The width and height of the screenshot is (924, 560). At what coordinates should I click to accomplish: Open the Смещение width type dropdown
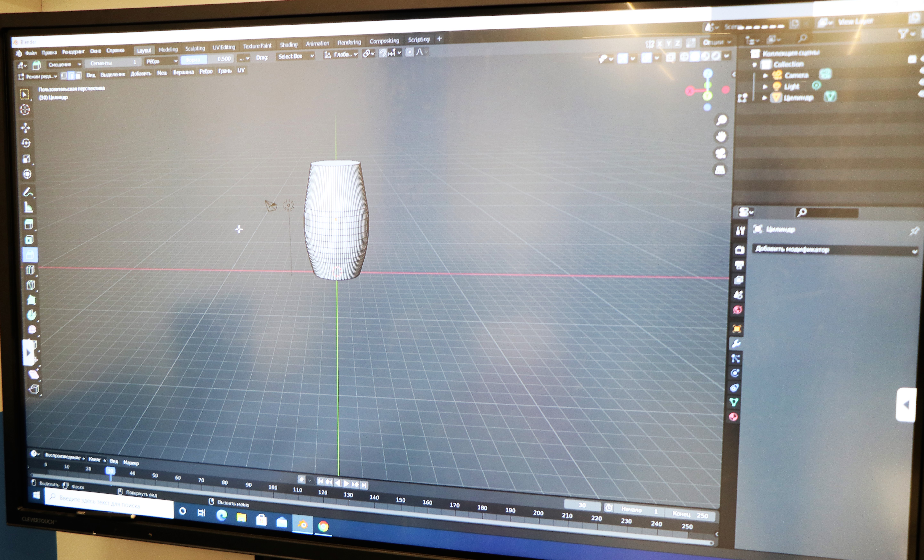tap(65, 65)
